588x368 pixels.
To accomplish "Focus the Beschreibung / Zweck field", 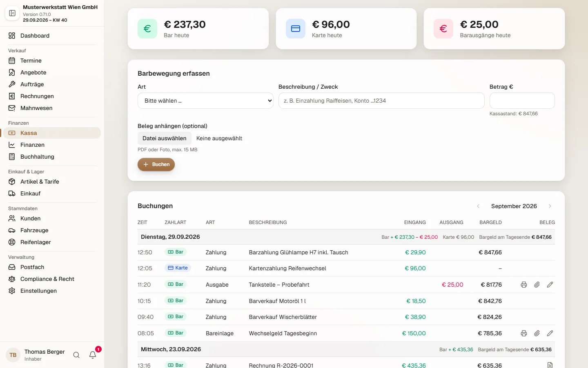I will 381,101.
